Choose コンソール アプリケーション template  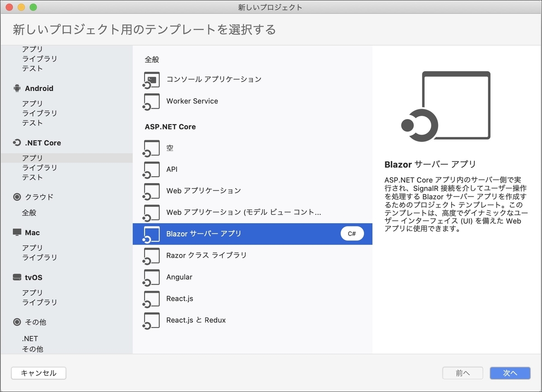(214, 79)
